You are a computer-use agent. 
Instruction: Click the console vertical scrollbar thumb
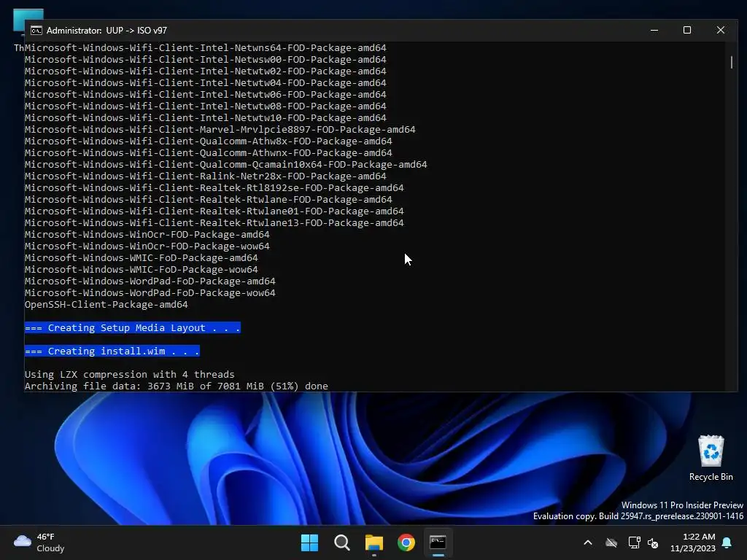[732, 63]
